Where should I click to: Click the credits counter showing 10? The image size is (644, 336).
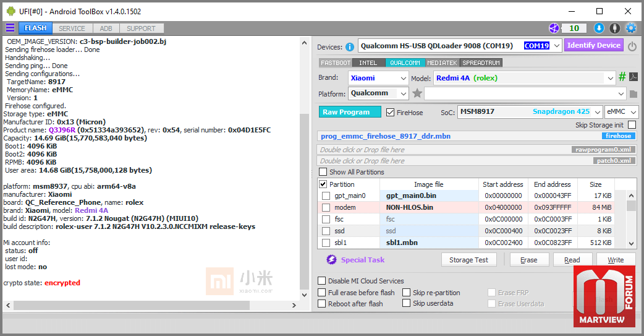click(574, 28)
